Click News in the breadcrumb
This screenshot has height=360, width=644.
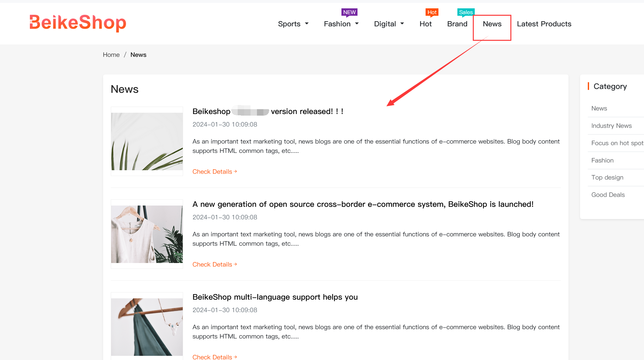point(138,55)
